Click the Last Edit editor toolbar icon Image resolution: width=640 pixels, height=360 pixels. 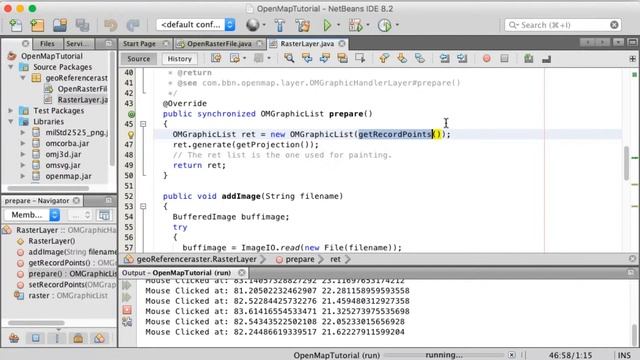[216, 59]
